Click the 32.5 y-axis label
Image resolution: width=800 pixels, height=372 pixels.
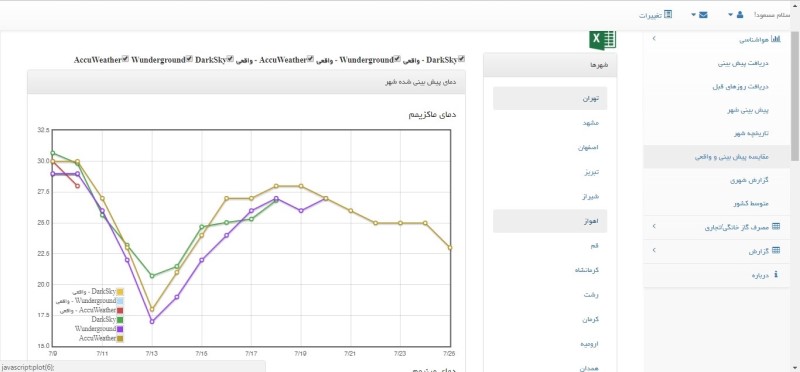click(43, 131)
